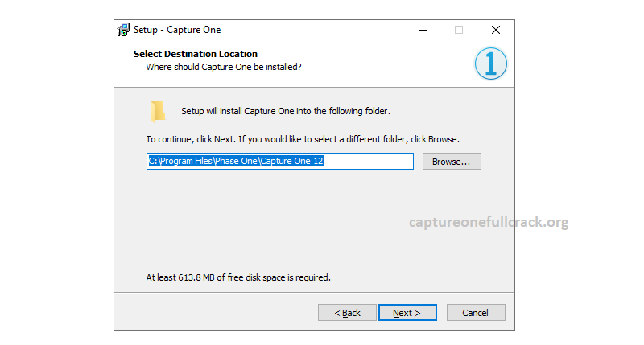
Task: Click the 'At least 613.8 MB' disk space text
Action: (x=238, y=277)
